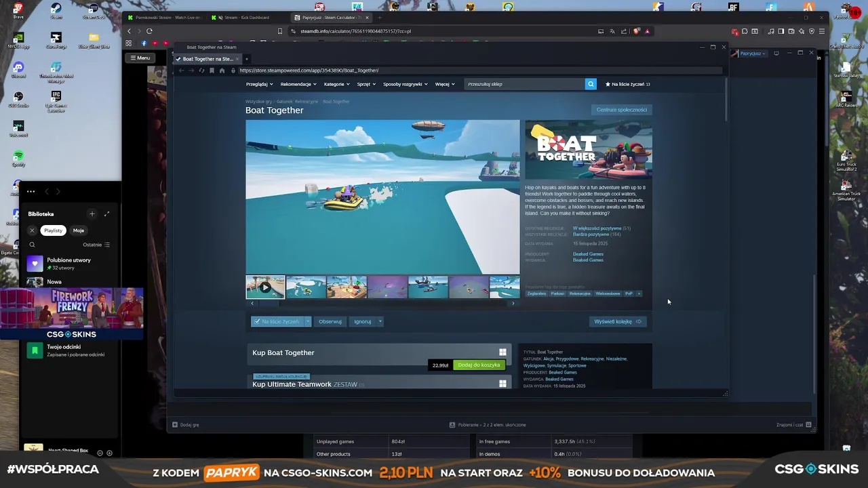868x488 pixels.
Task: Reload the Steam store page
Action: [201, 70]
